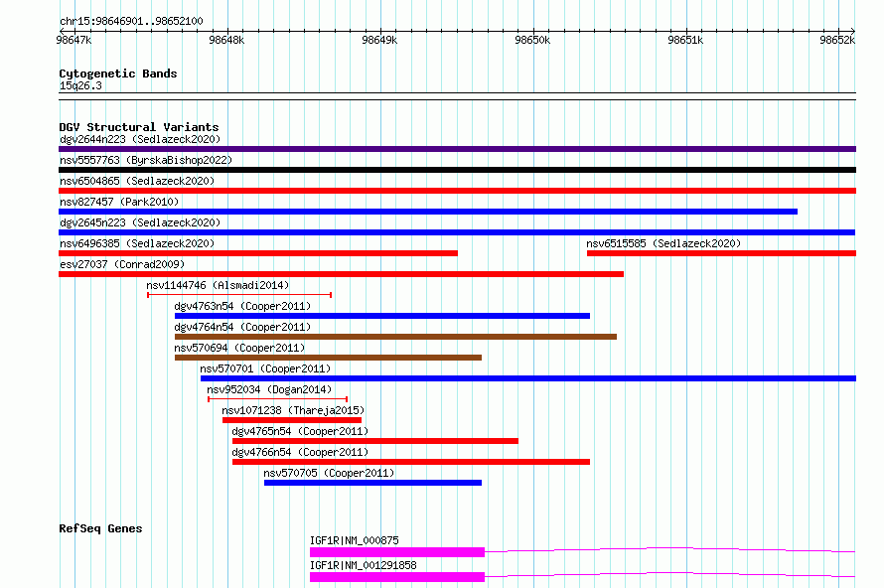Click the dgv4765n54 red variant bar

[374, 441]
